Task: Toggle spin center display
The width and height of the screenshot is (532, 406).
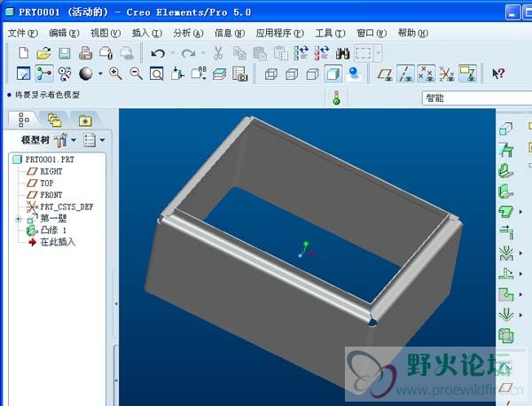Action: pos(43,74)
